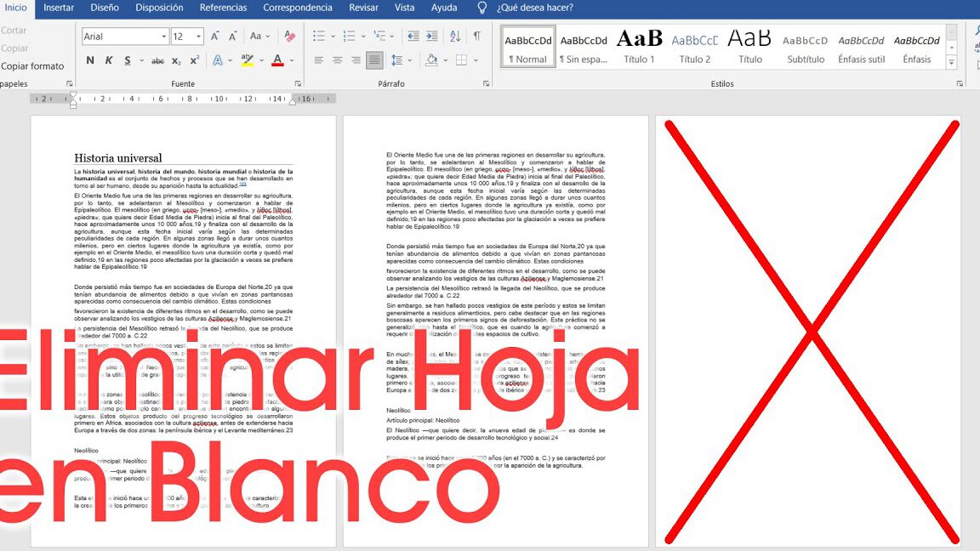
Task: Toggle underline (Subrayado) formatting
Action: point(127,60)
